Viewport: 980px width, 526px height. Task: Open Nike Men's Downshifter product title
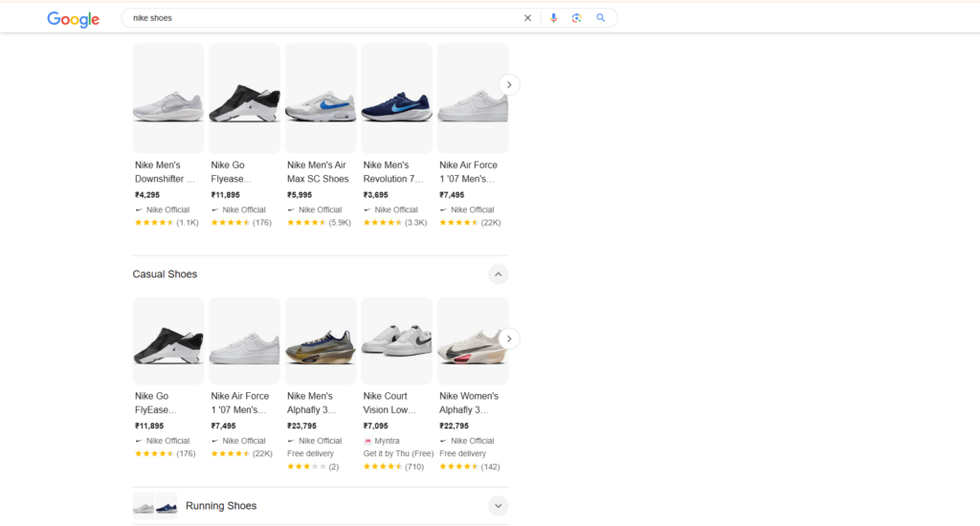point(165,172)
